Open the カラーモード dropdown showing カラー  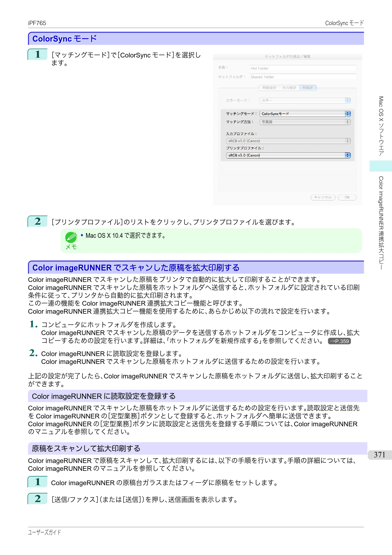click(305, 100)
